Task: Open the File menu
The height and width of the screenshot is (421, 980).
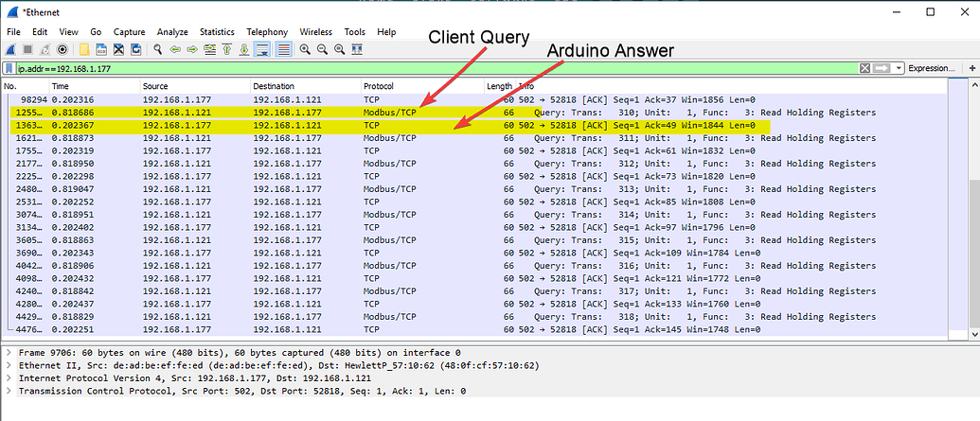Action: tap(14, 32)
